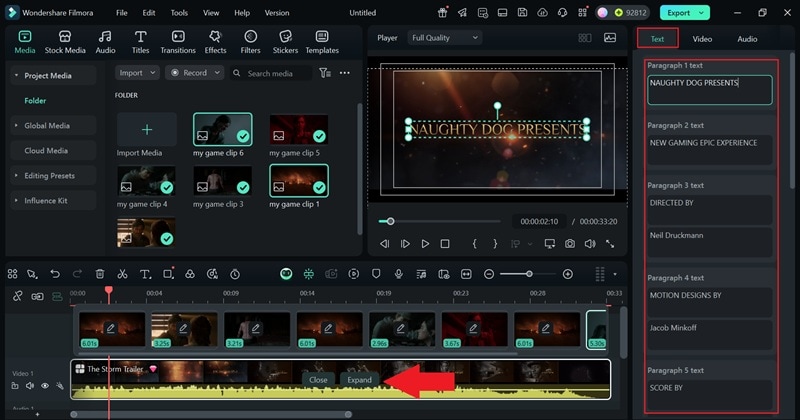
Task: Open the Titles tab
Action: click(x=140, y=42)
